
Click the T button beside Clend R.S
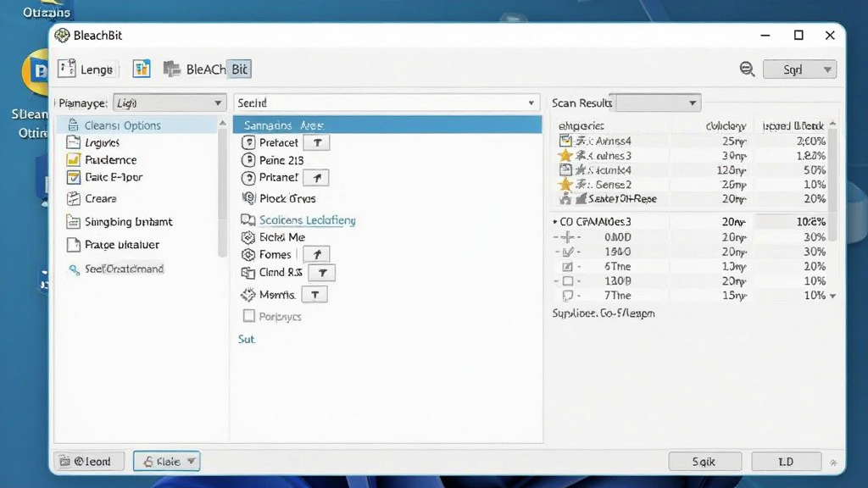pos(321,273)
